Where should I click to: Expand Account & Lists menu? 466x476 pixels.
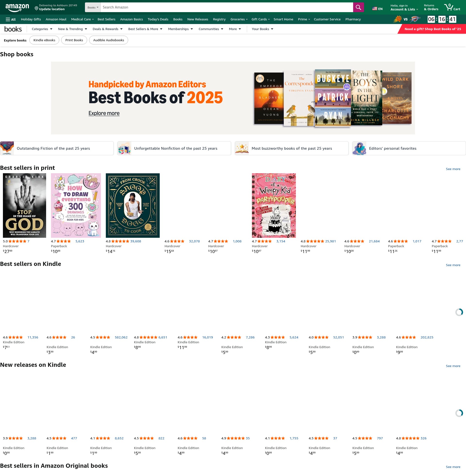[404, 8]
